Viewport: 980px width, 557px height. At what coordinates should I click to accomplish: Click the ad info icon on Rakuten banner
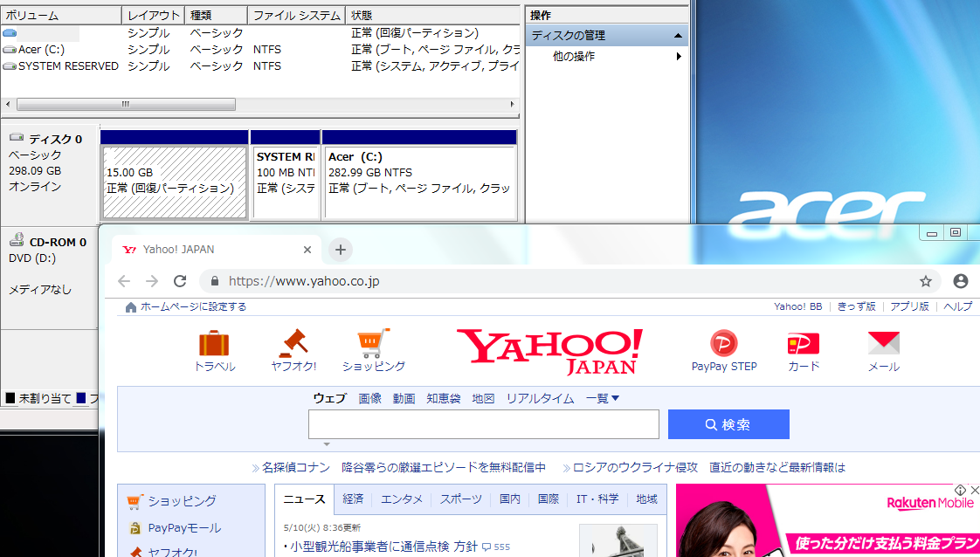960,490
